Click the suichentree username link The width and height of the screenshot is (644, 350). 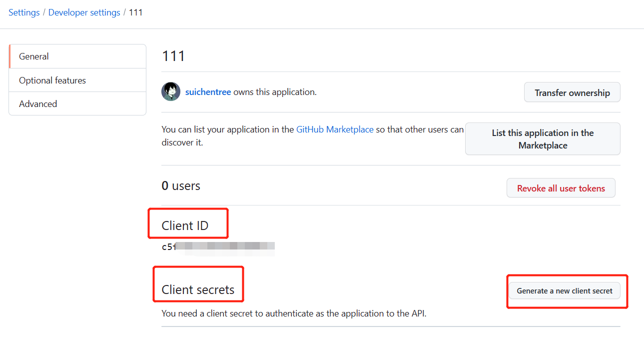point(208,92)
